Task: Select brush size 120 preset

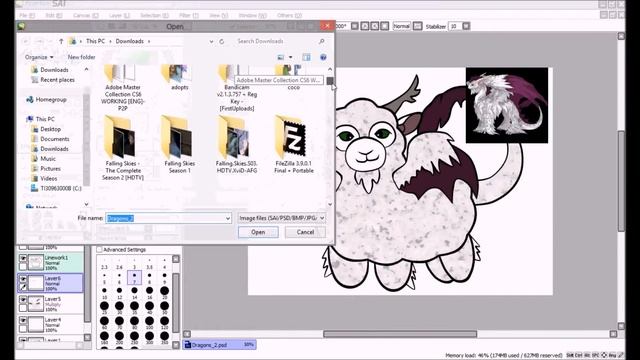Action: (164, 322)
